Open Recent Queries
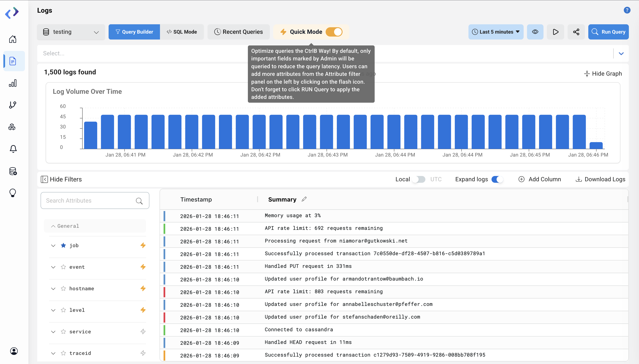This screenshot has height=364, width=639. 239,32
